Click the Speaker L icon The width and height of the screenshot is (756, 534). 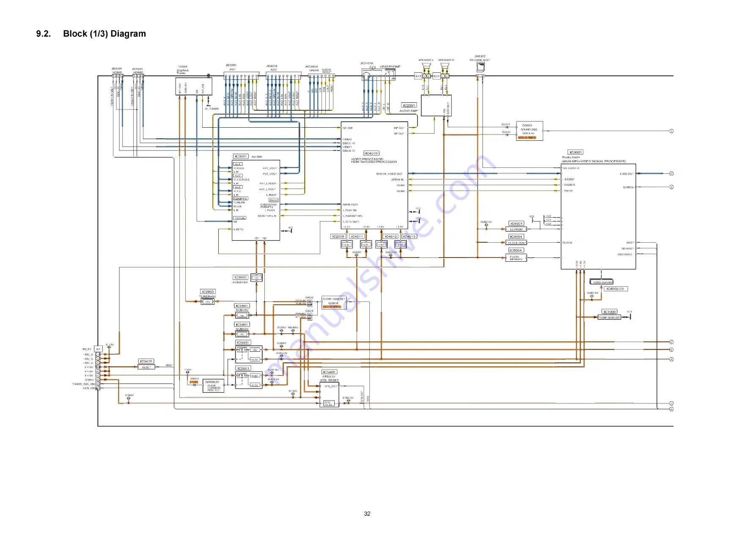(426, 66)
